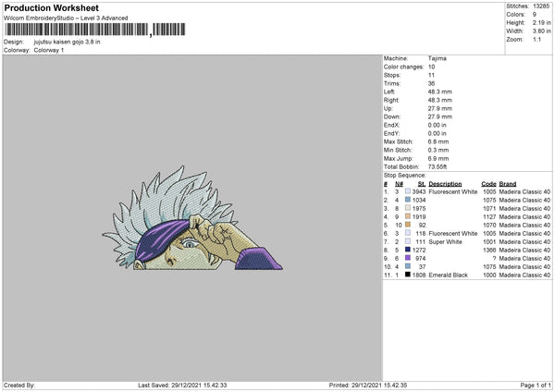Image resolution: width=555 pixels, height=392 pixels.
Task: Select the purple swatch beside 974 stitches
Action: click(x=408, y=258)
